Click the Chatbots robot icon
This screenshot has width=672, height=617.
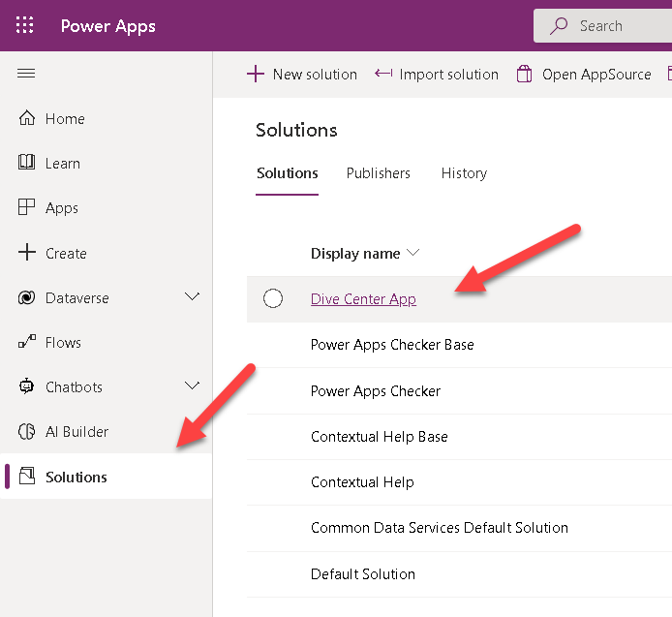pyautogui.click(x=26, y=386)
